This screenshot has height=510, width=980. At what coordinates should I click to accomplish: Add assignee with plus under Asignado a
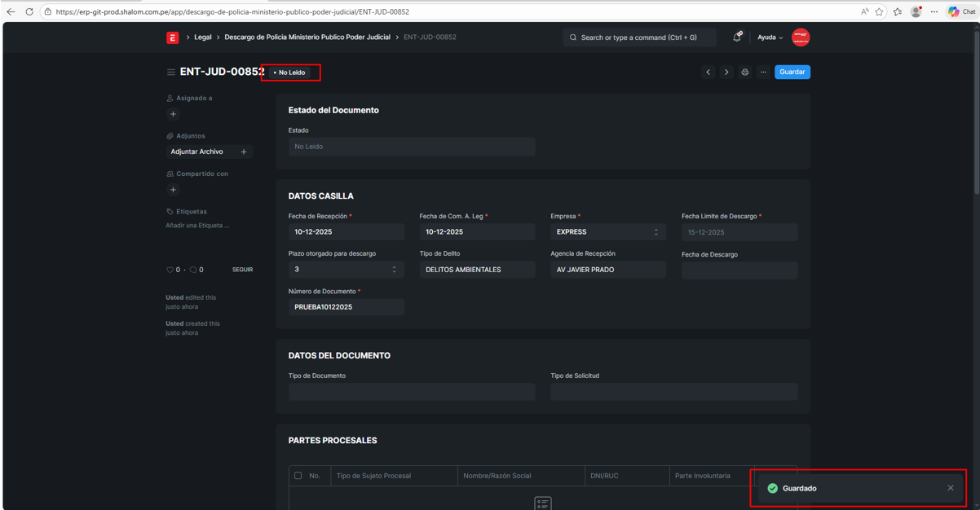[173, 114]
